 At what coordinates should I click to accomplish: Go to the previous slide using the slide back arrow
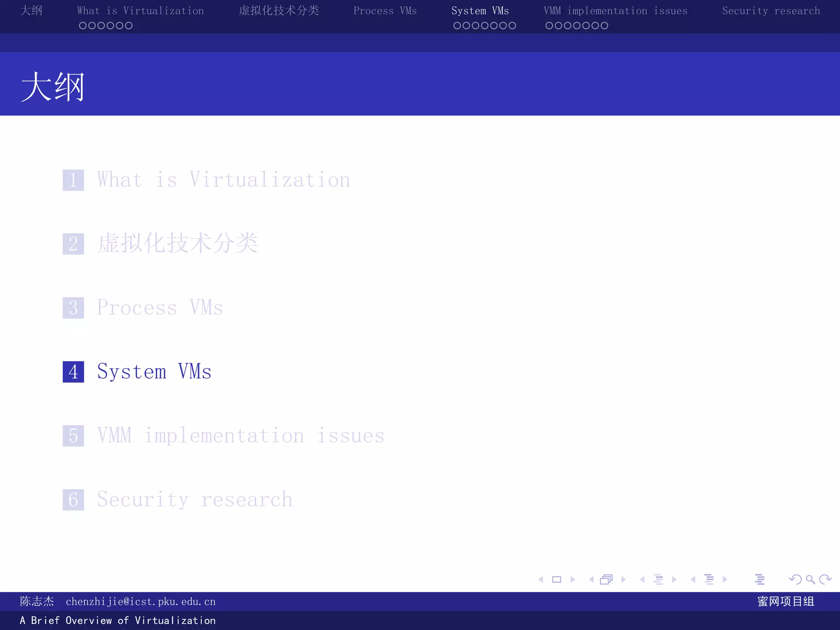pyautogui.click(x=541, y=580)
